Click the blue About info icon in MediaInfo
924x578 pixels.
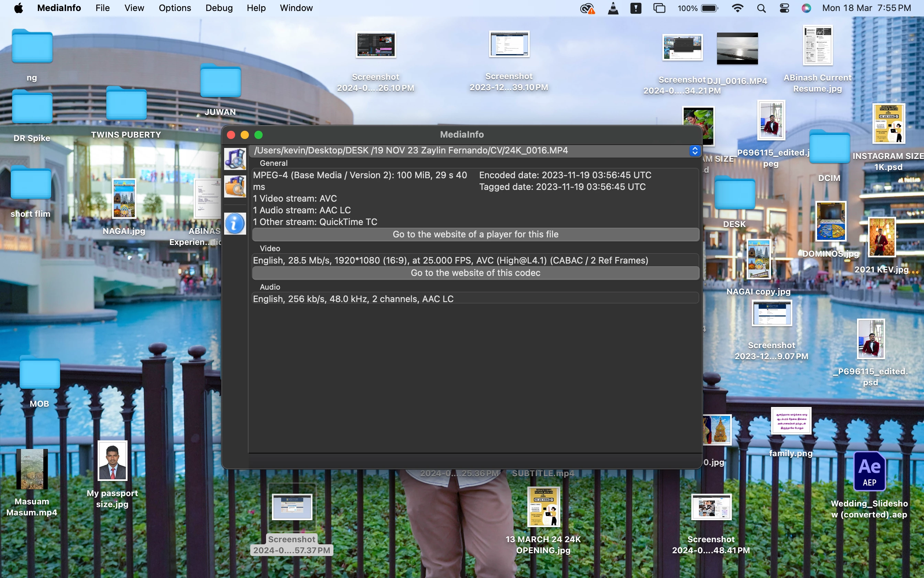click(x=235, y=224)
